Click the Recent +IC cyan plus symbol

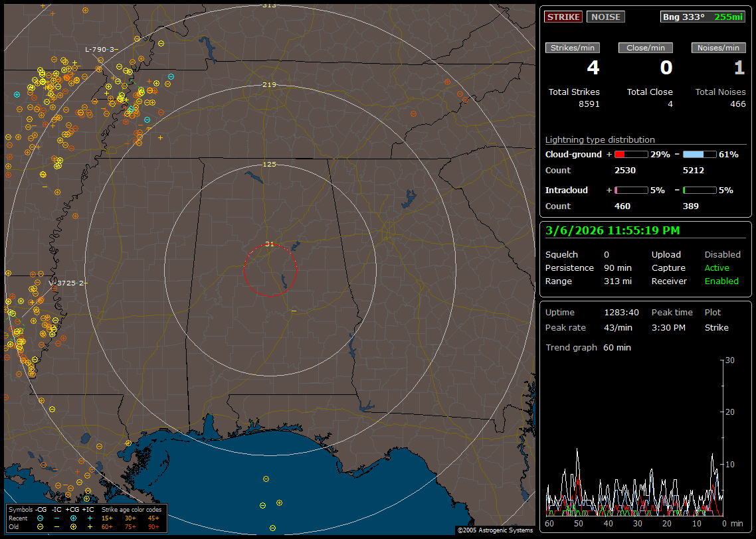[90, 518]
